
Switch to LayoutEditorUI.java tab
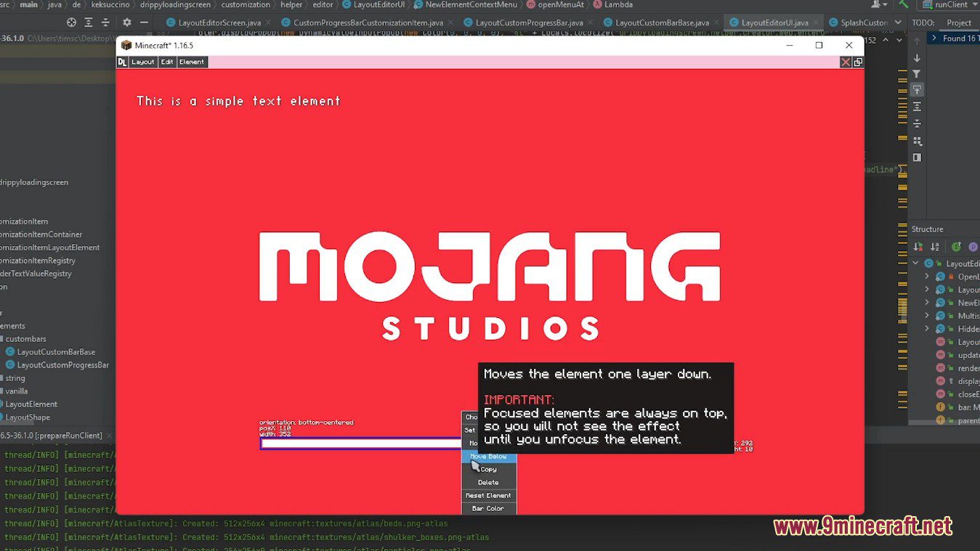point(774,23)
